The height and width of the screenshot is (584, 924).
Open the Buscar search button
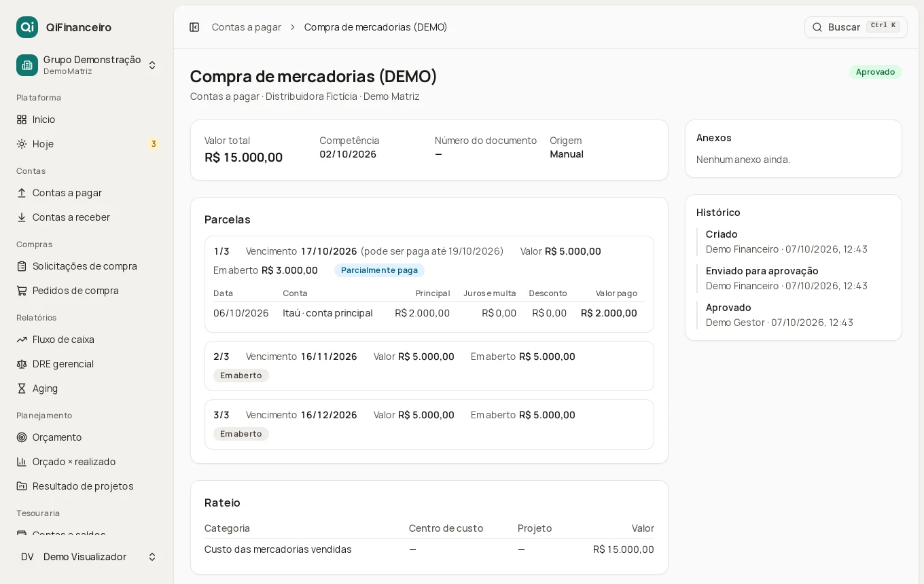point(856,27)
